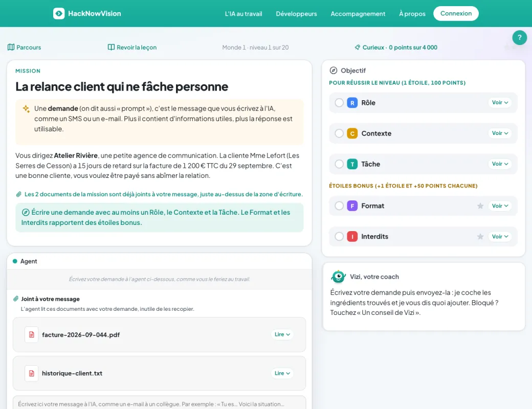This screenshot has width=532, height=409.
Task: Click the Format bonus star icon
Action: (x=480, y=206)
